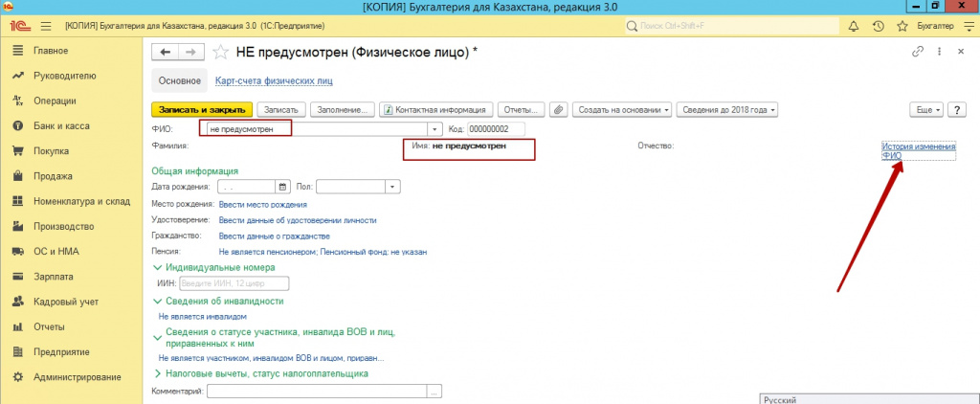Open service settings menu icon top right

click(x=969, y=26)
